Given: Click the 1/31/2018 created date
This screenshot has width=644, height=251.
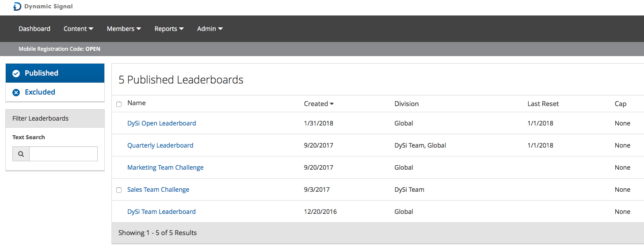Looking at the screenshot, I should tap(319, 123).
